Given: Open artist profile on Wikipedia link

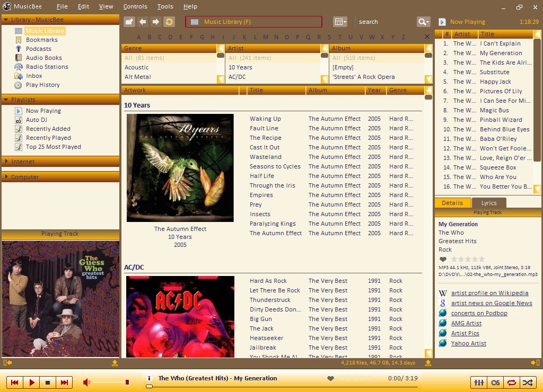Looking at the screenshot, I should click(x=489, y=293).
